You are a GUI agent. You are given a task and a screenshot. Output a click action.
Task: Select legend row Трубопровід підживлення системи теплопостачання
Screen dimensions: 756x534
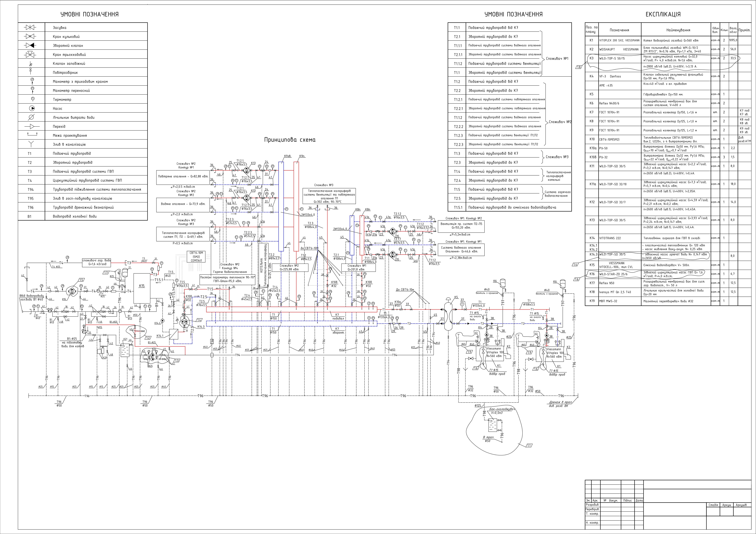click(83, 190)
